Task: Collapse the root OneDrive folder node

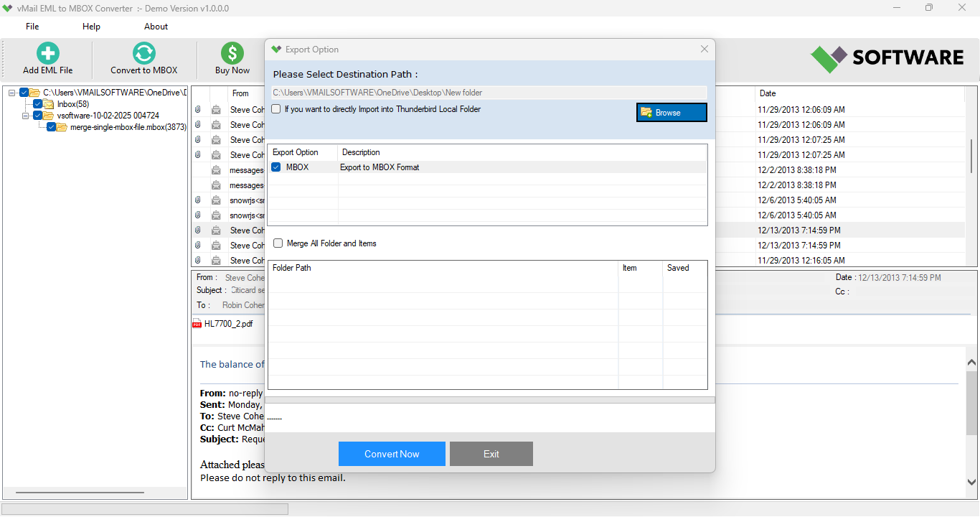Action: (11, 92)
